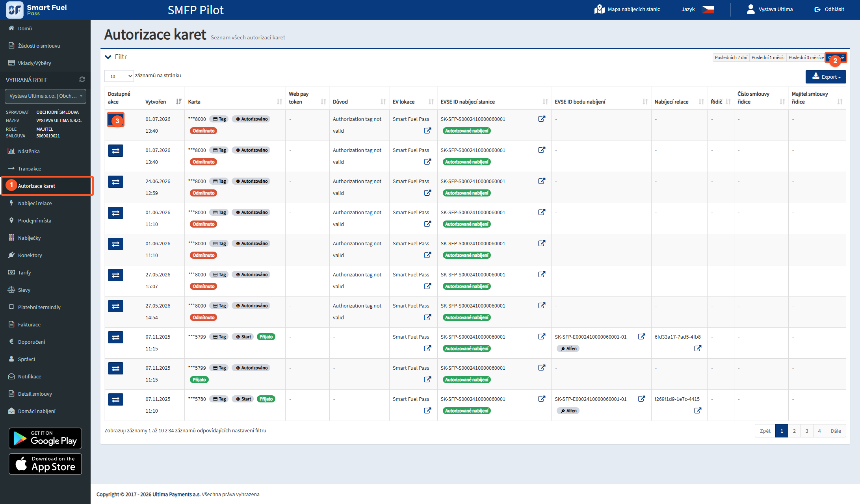The height and width of the screenshot is (504, 860).
Task: Open the Export dropdown button
Action: (825, 77)
